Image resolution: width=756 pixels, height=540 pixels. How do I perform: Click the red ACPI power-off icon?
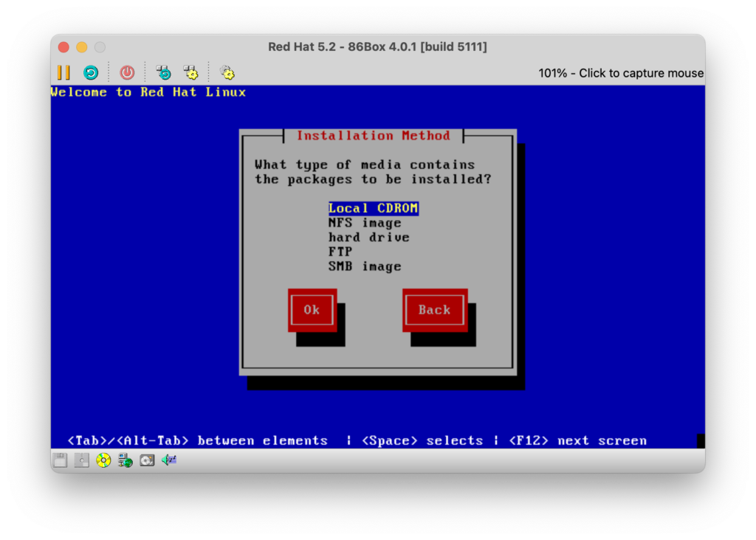[127, 73]
